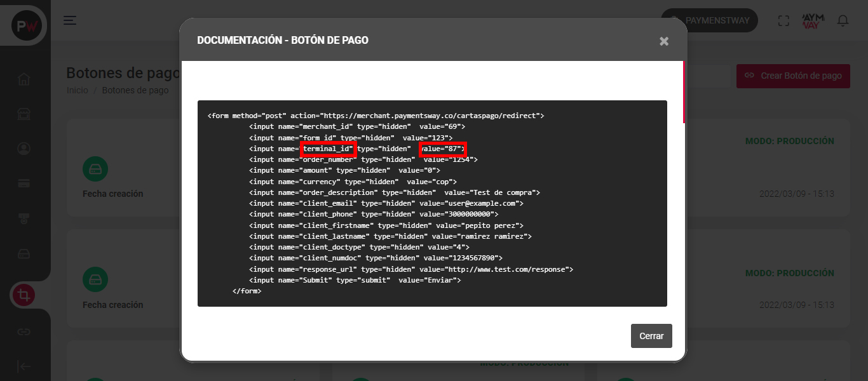Click the Paymentsway logo avatar in the header
This screenshot has height=381, width=868.
coord(813,20)
